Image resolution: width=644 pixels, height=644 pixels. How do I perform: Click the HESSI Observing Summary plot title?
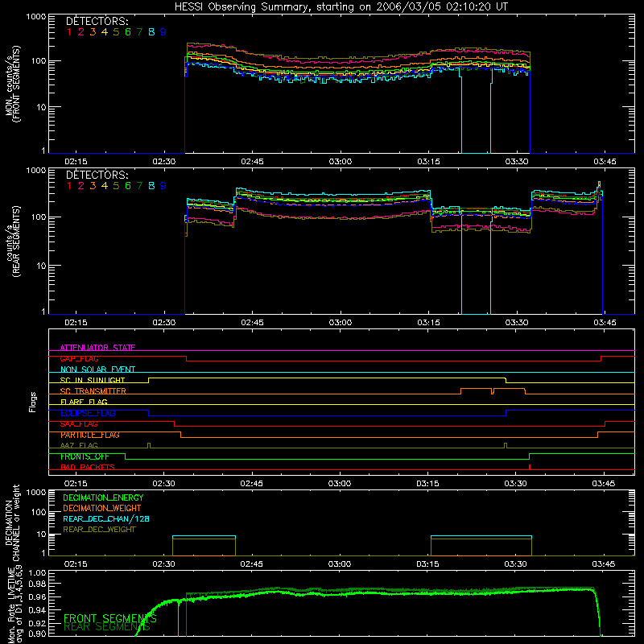click(341, 7)
